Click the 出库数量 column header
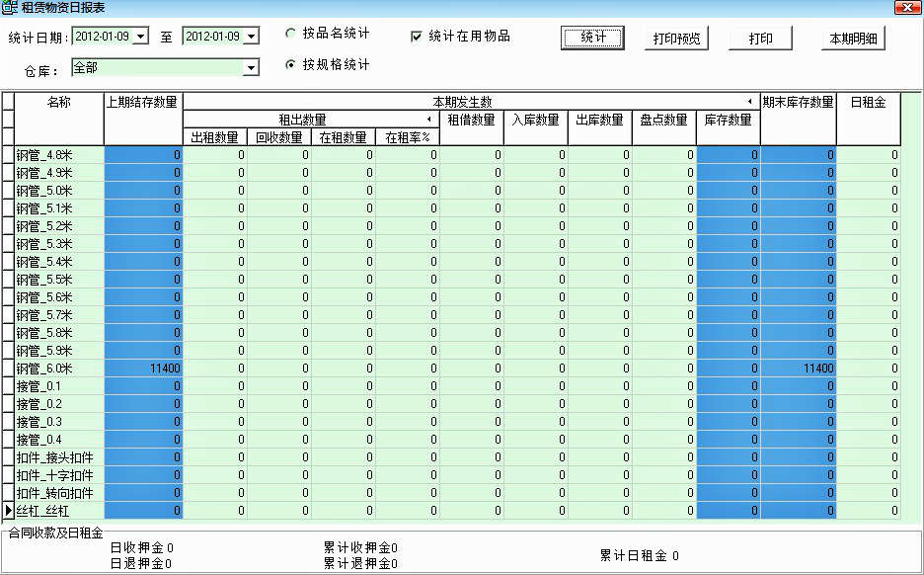This screenshot has width=924, height=575. [x=600, y=128]
